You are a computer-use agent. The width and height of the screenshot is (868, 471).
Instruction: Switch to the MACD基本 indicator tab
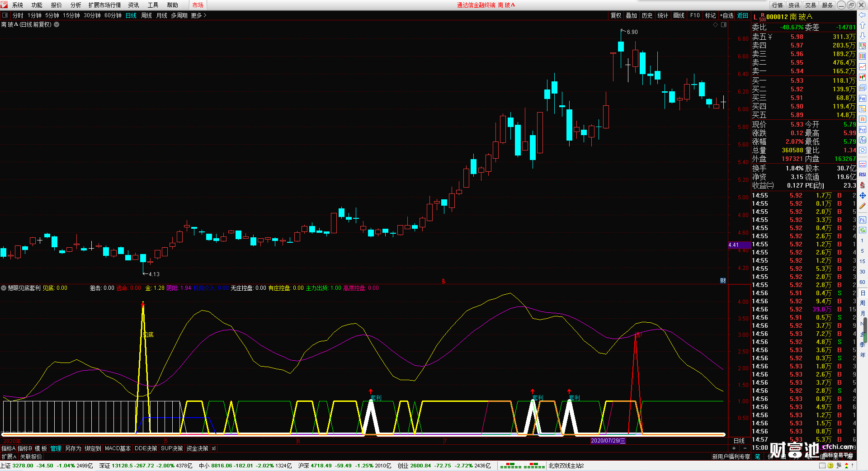[x=118, y=448]
